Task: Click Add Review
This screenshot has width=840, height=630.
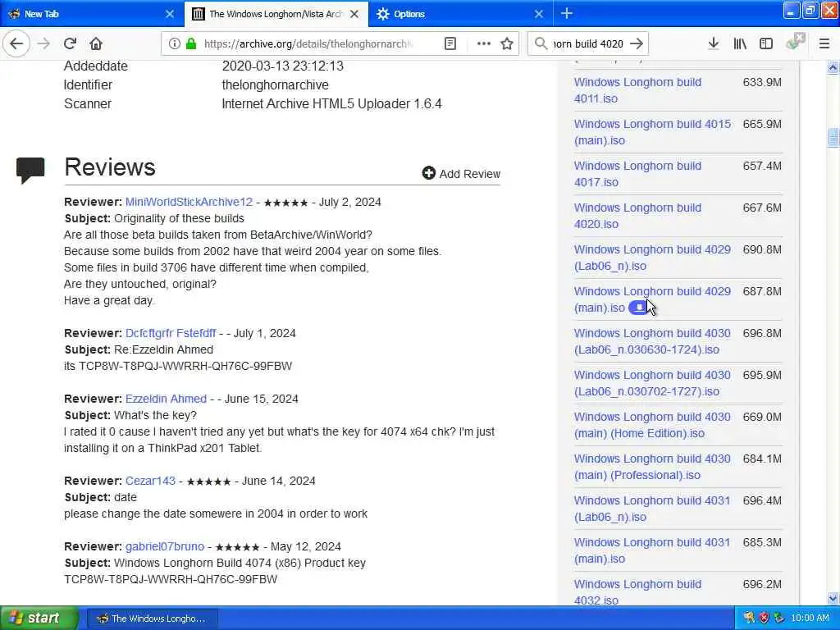Action: pyautogui.click(x=461, y=174)
